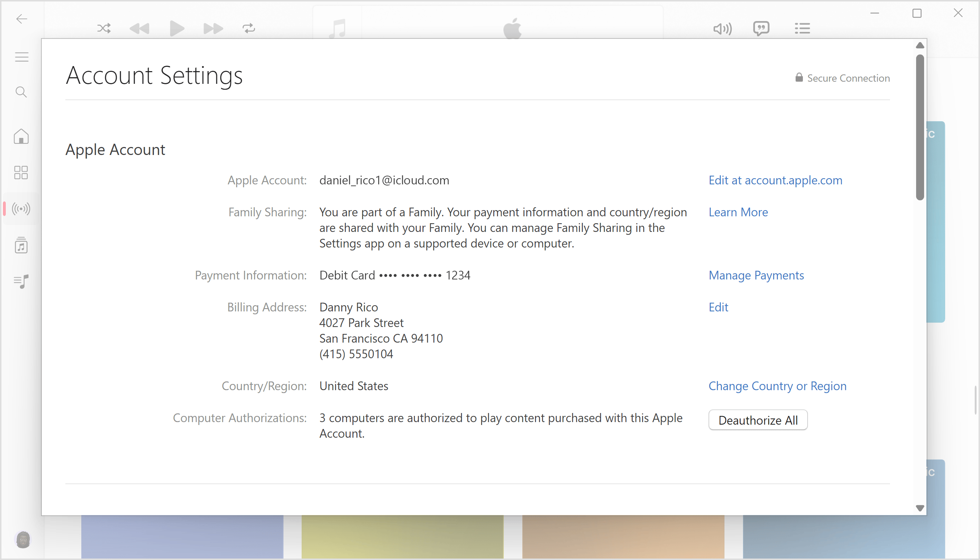This screenshot has height=560, width=980.
Task: Toggle the shuffle playback control
Action: pos(103,28)
